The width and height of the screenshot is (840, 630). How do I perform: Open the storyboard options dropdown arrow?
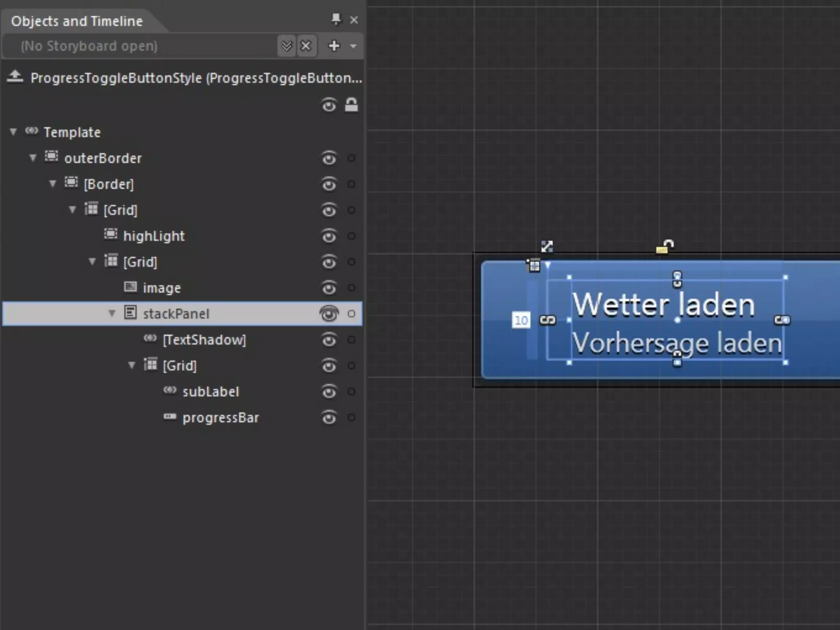[x=354, y=46]
